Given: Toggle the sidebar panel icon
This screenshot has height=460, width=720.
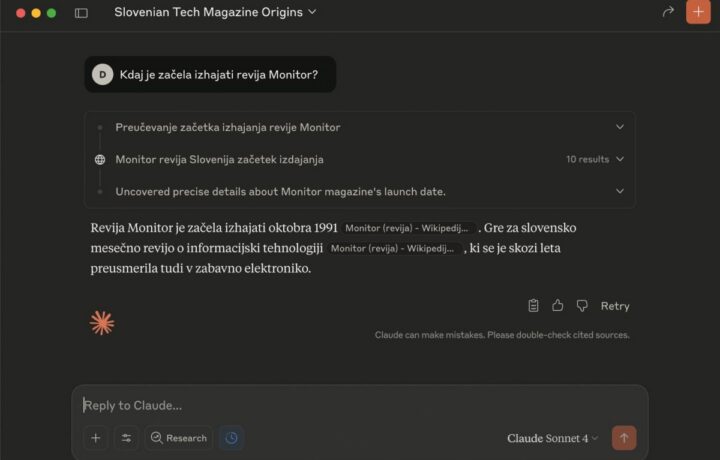Looking at the screenshot, I should click(81, 13).
